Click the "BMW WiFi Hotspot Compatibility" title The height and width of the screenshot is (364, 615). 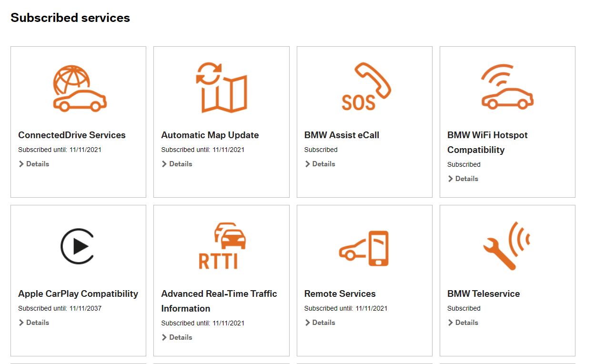pos(487,142)
